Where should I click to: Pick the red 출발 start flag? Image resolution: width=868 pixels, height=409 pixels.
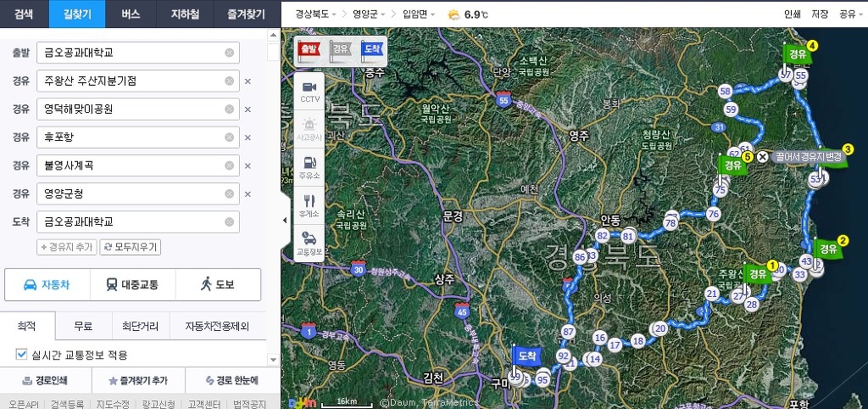click(309, 50)
